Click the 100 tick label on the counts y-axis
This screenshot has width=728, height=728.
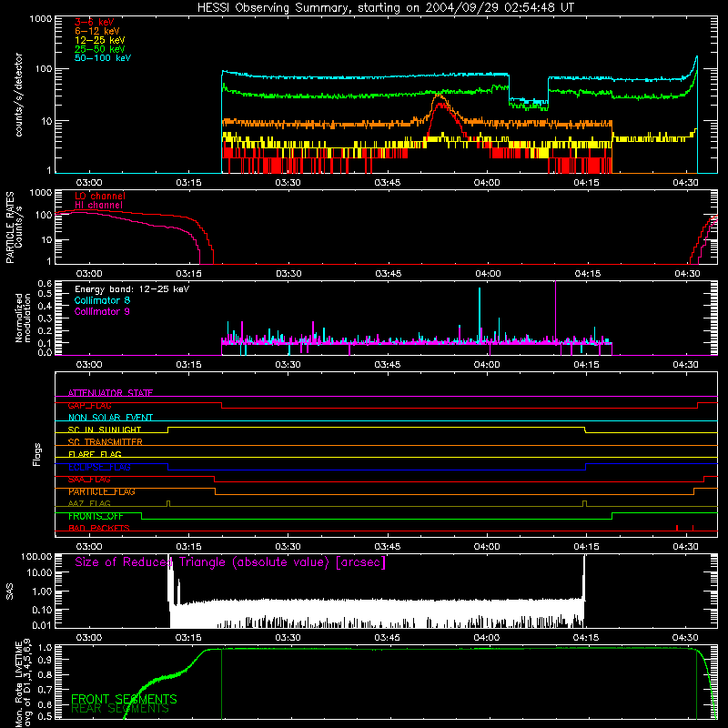43,69
